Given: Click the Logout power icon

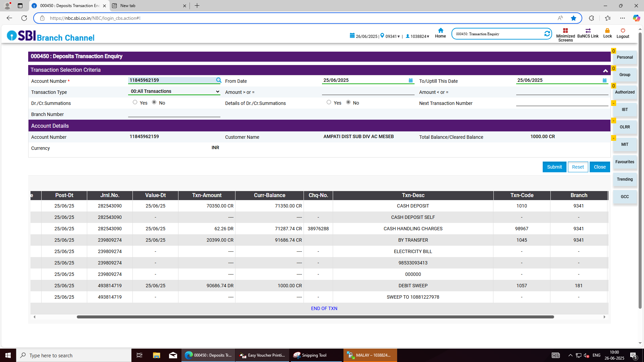Looking at the screenshot, I should tap(623, 31).
